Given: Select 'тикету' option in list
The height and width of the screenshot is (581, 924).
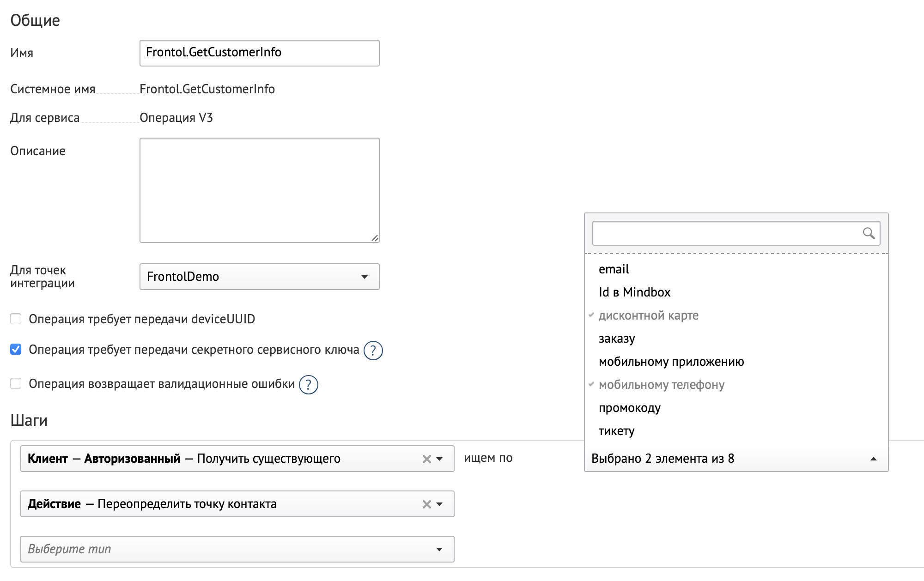Looking at the screenshot, I should (736, 431).
